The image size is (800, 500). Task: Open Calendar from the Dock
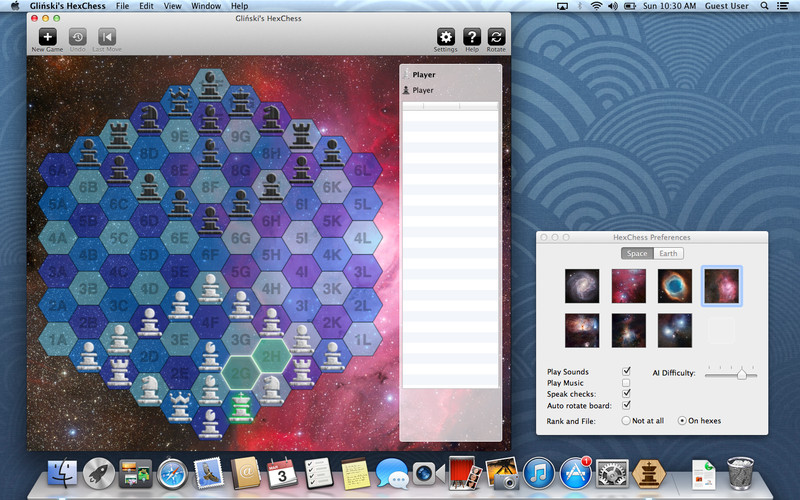[282, 473]
